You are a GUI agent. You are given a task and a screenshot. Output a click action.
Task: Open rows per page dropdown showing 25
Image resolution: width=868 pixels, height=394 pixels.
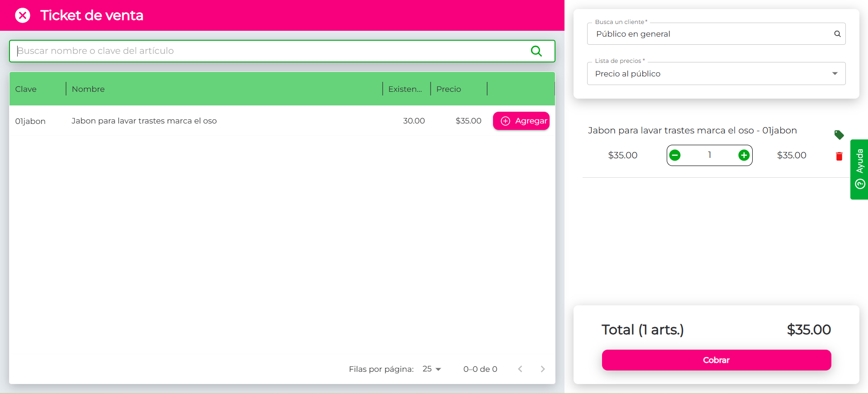432,369
